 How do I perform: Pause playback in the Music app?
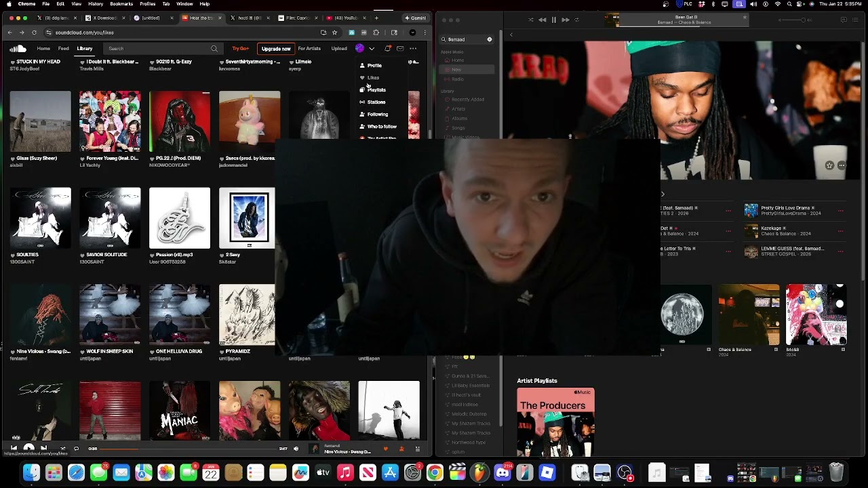pyautogui.click(x=554, y=20)
